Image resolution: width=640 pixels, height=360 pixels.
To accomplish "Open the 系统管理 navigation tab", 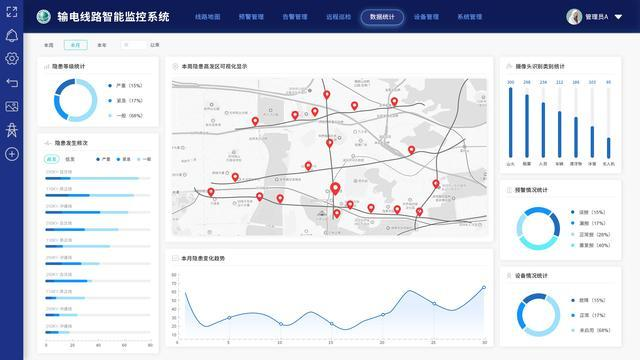I will click(469, 17).
